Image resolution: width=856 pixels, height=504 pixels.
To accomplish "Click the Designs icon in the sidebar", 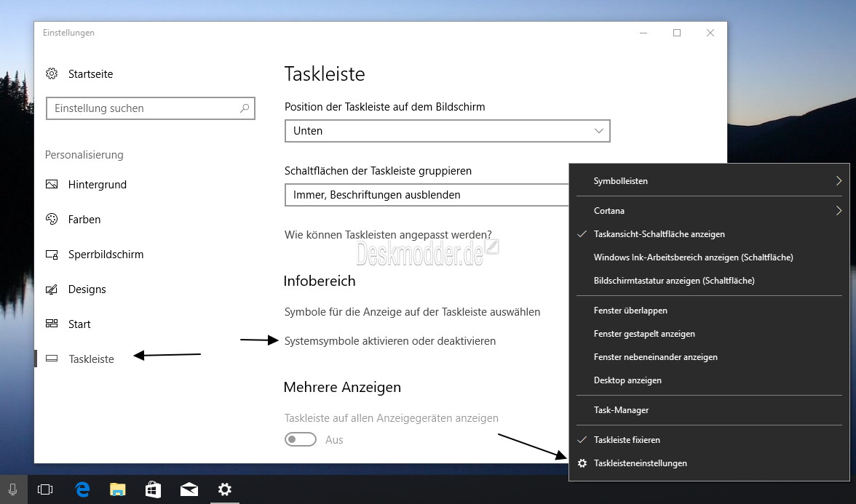I will pos(52,289).
